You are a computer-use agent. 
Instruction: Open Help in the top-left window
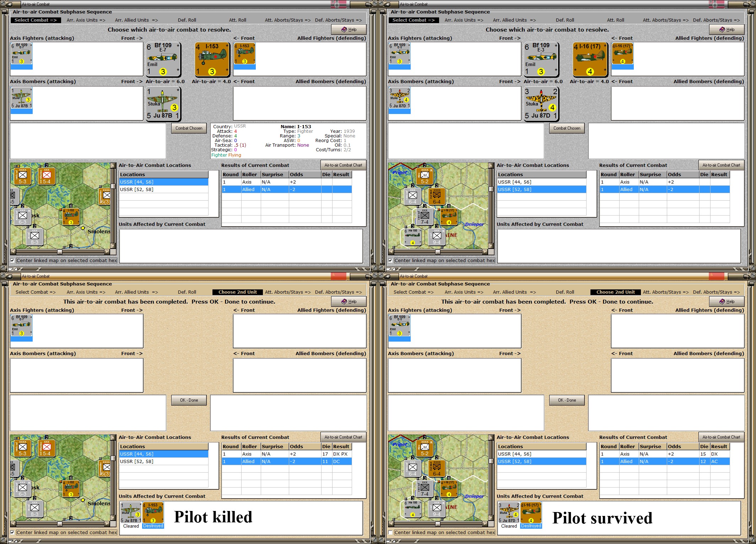(349, 29)
